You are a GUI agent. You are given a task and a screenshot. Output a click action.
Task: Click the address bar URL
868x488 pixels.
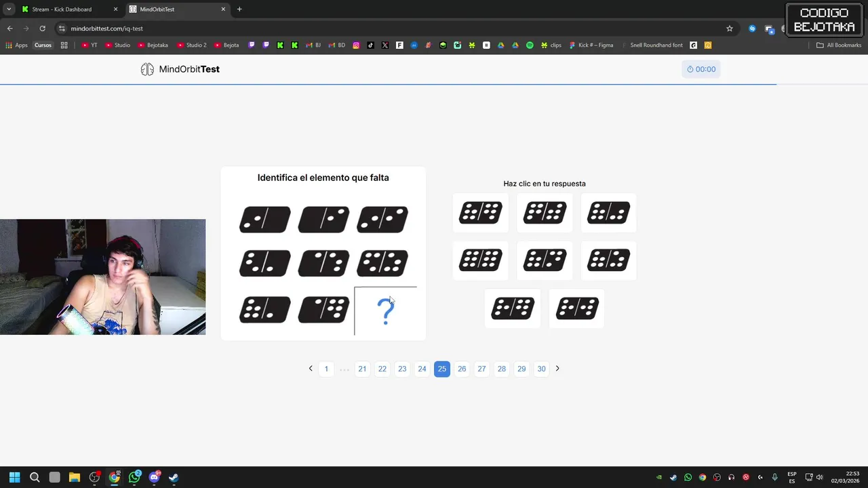tap(106, 28)
